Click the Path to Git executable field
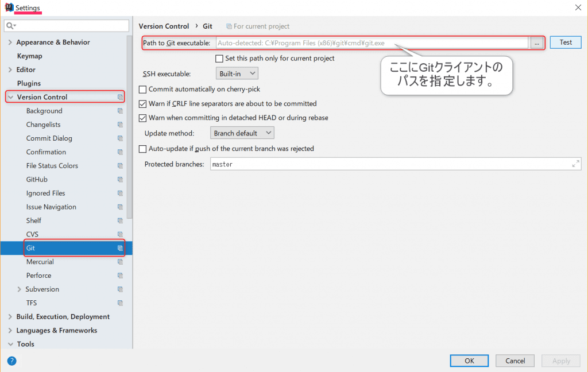This screenshot has width=588, height=372. click(371, 42)
